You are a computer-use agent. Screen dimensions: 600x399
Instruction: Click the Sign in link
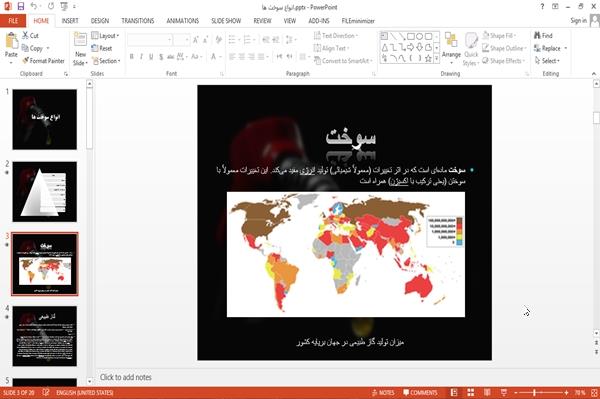(578, 21)
